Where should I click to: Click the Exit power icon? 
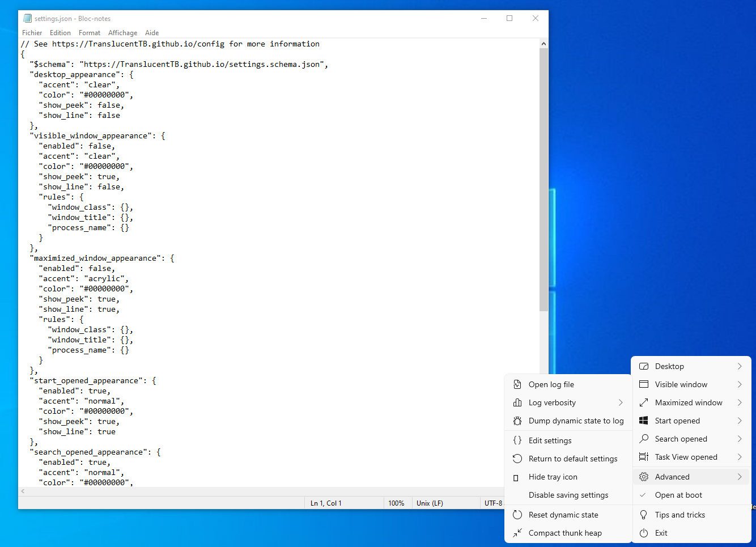point(643,533)
